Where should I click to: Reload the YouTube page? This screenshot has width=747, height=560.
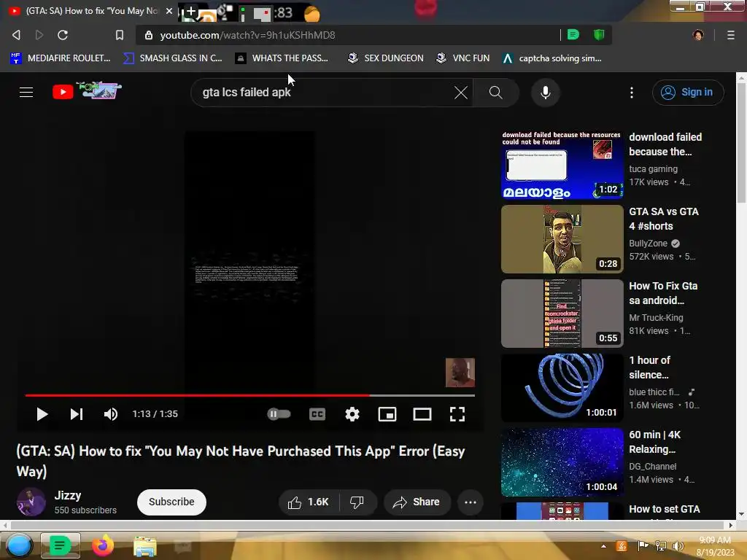(63, 35)
